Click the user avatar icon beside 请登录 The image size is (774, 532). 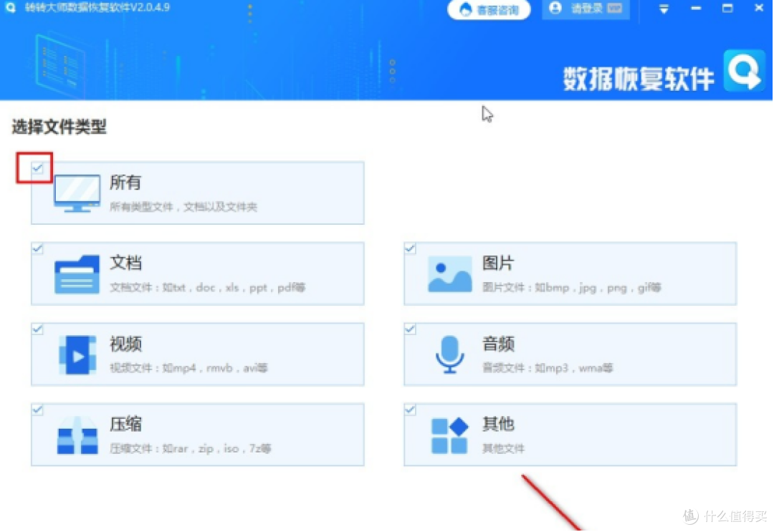coord(555,8)
